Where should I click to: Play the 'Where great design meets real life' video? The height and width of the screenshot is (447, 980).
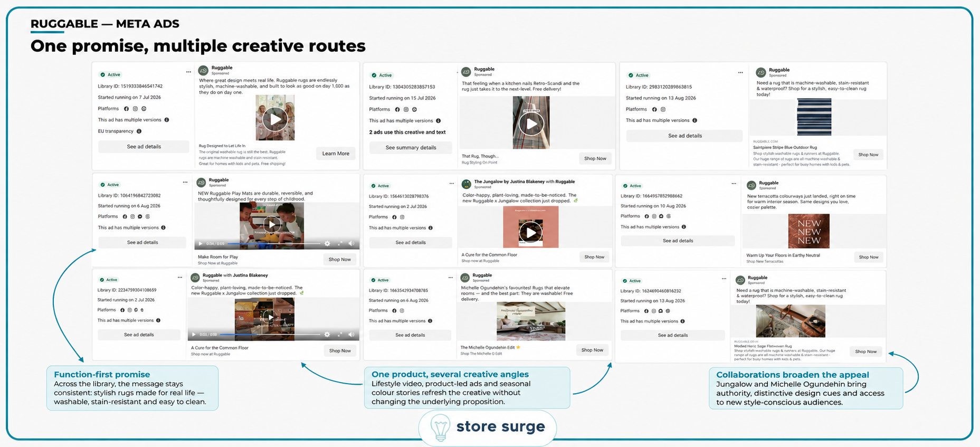[x=275, y=119]
